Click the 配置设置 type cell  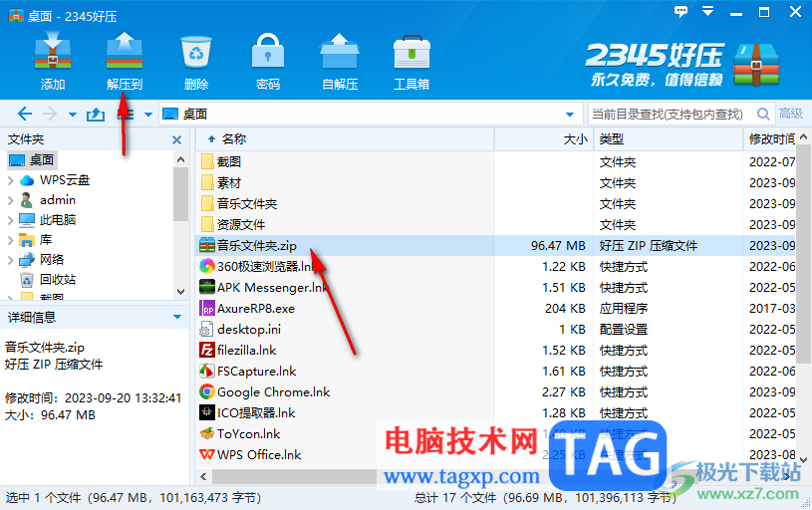624,329
